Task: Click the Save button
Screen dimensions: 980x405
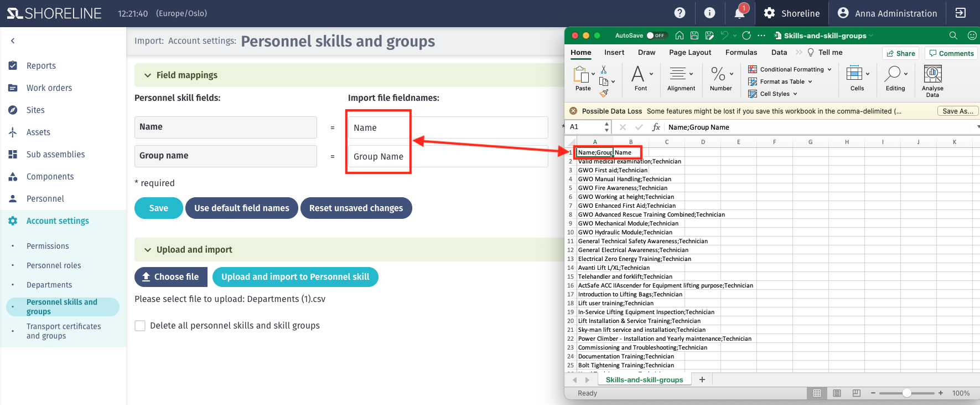Action: click(159, 208)
